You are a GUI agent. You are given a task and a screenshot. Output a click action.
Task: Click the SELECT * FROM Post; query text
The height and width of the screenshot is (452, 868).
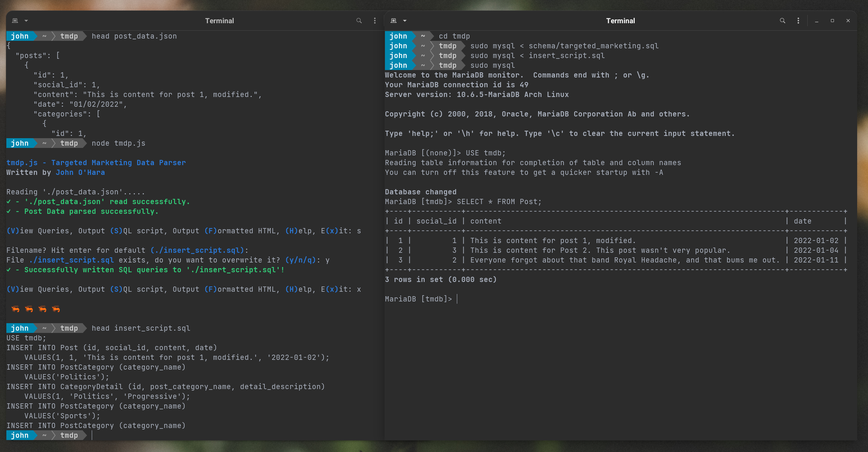pyautogui.click(x=499, y=201)
